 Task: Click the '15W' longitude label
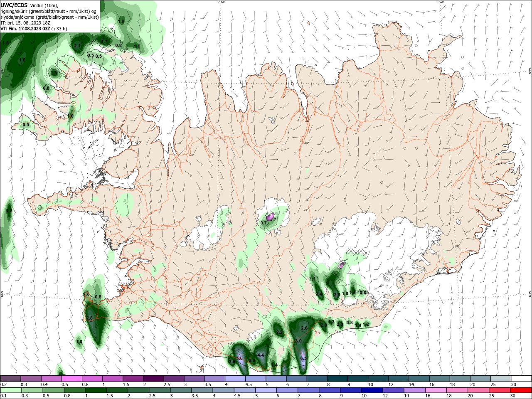point(440,2)
